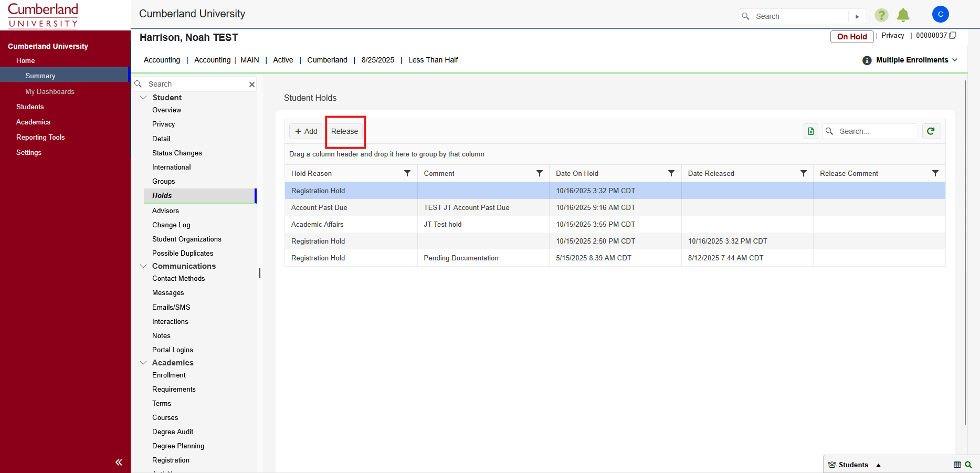Click the global search arrow button
Screen dimensions: 980x473
click(x=857, y=16)
